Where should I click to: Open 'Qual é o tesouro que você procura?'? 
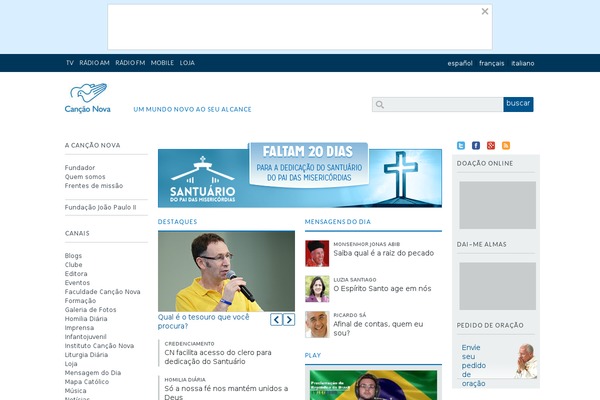(204, 322)
